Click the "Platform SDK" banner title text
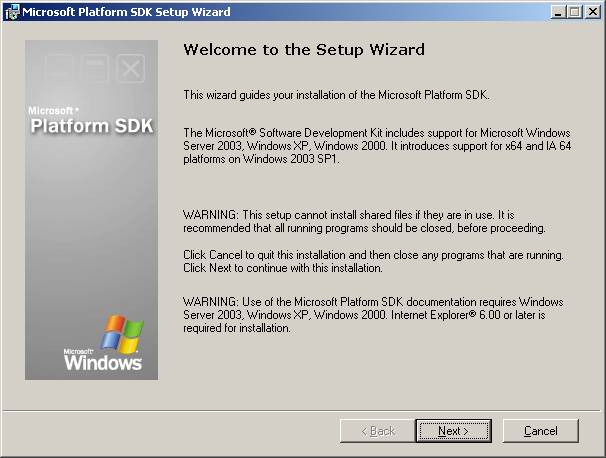This screenshot has height=458, width=606. [x=91, y=126]
